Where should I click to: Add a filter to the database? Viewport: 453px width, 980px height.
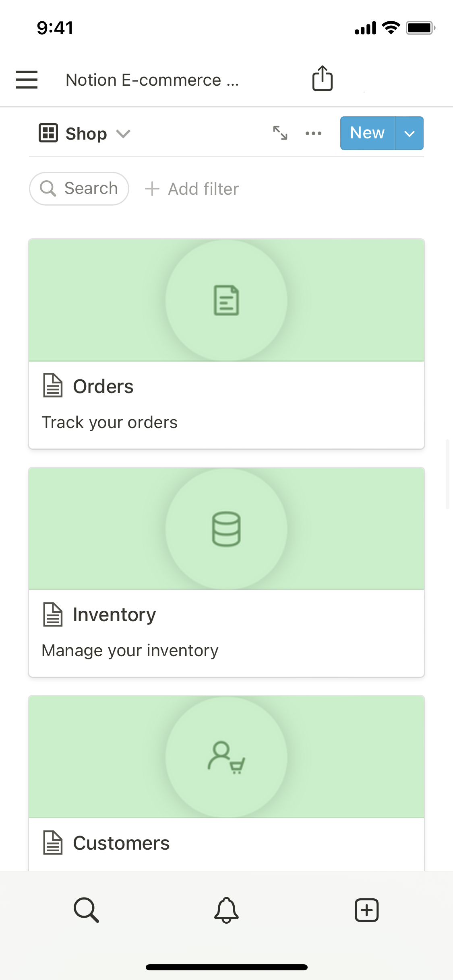(x=192, y=189)
